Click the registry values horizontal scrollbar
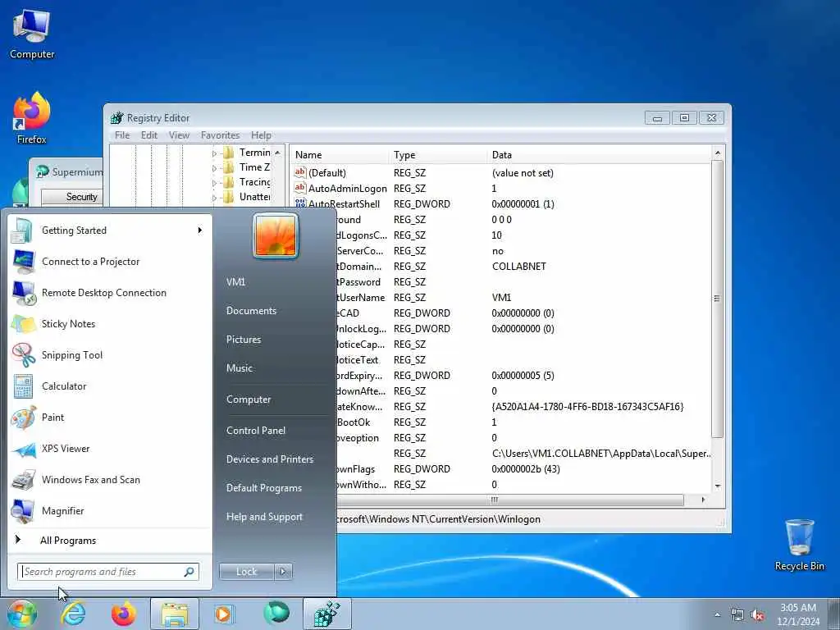 509,500
